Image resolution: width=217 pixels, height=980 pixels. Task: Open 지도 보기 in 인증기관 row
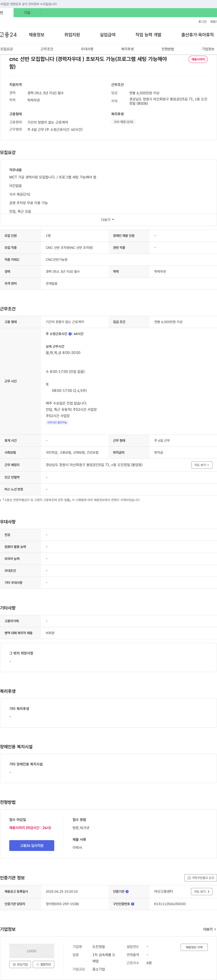[202, 891]
